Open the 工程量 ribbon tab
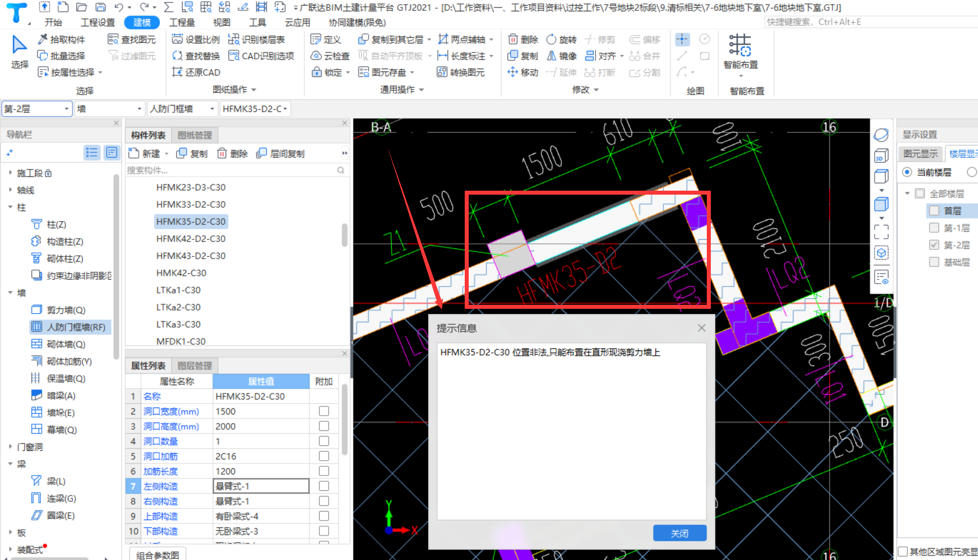This screenshot has height=560, width=978. (182, 22)
